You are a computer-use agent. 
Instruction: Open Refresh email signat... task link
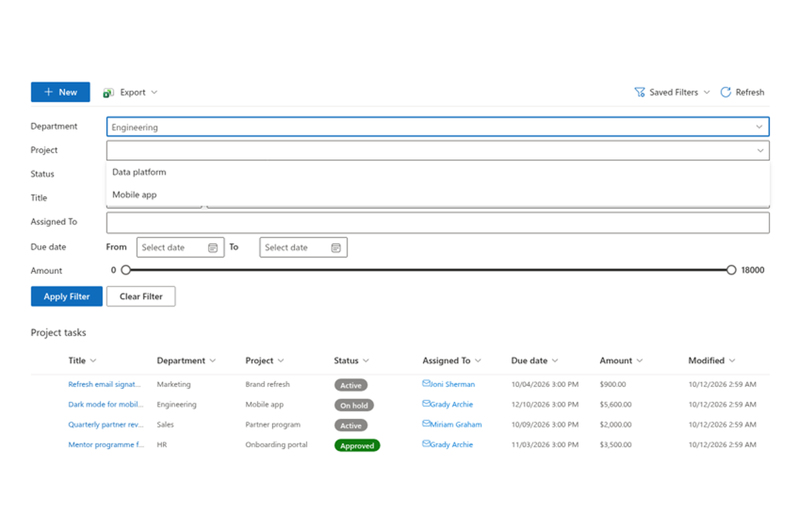tap(106, 384)
